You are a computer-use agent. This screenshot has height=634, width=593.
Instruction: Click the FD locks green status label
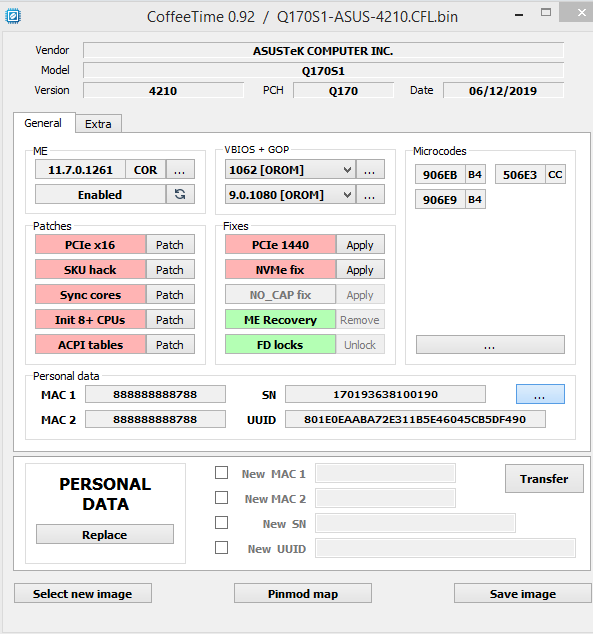(x=281, y=345)
